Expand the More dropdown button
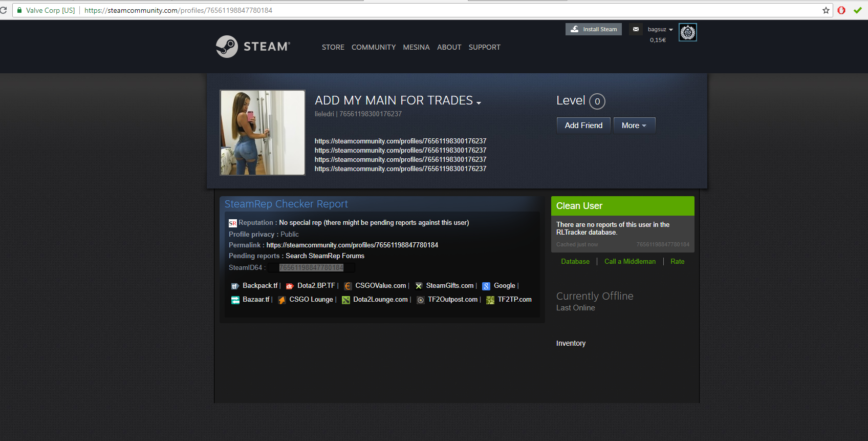Viewport: 868px width, 441px height. click(x=634, y=125)
